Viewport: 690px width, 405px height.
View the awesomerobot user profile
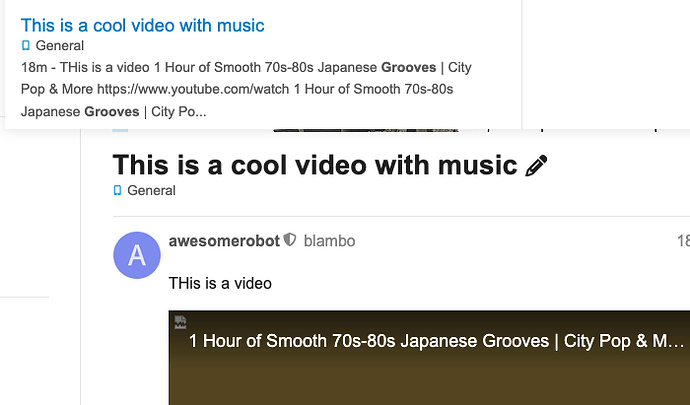(224, 241)
